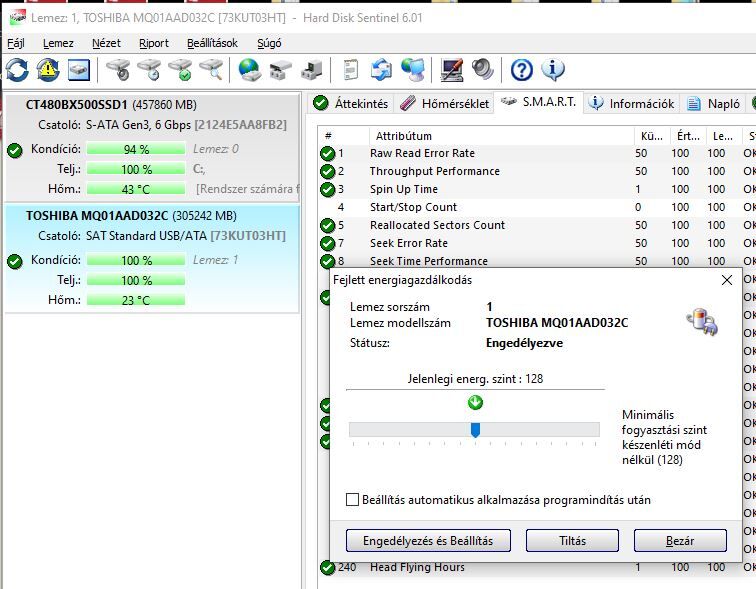This screenshot has width=756, height=589.
Task: Click the disk with green checkmark icon
Action: tap(180, 70)
